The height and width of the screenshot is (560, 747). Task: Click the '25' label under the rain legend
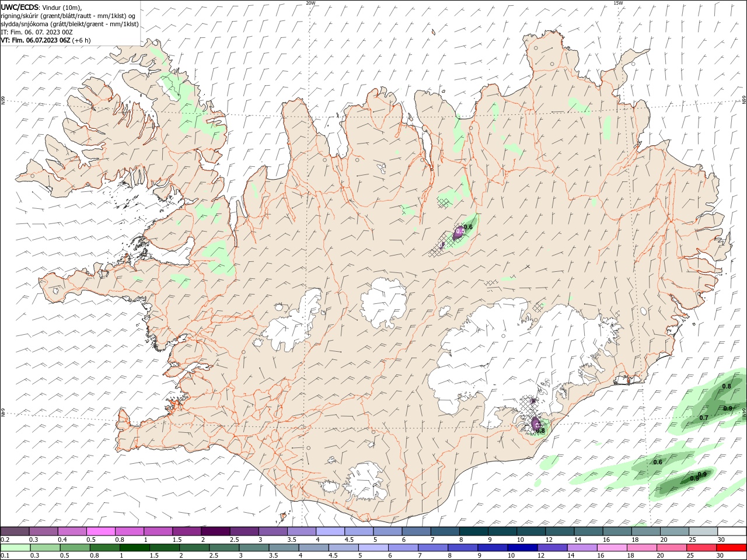click(x=690, y=556)
